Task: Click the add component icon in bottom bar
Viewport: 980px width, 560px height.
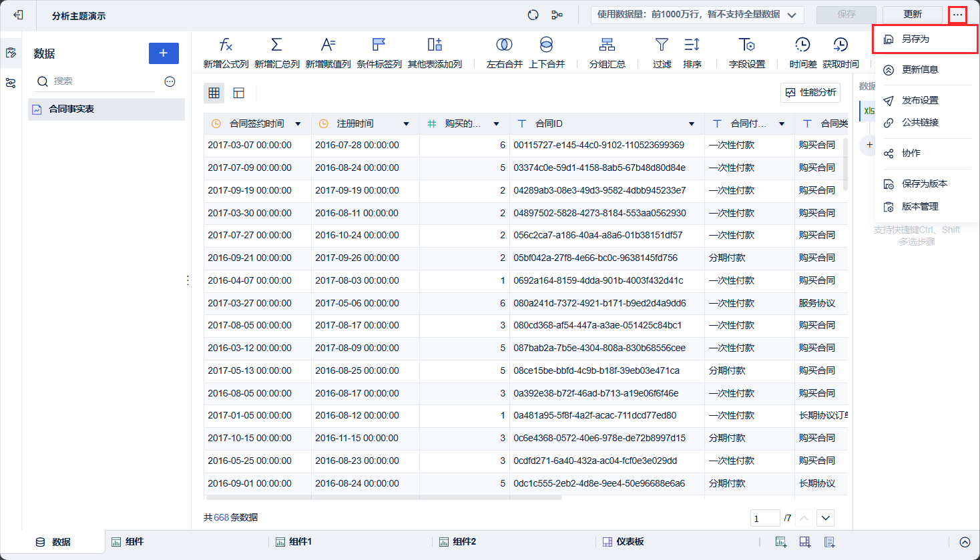Action: pos(780,542)
